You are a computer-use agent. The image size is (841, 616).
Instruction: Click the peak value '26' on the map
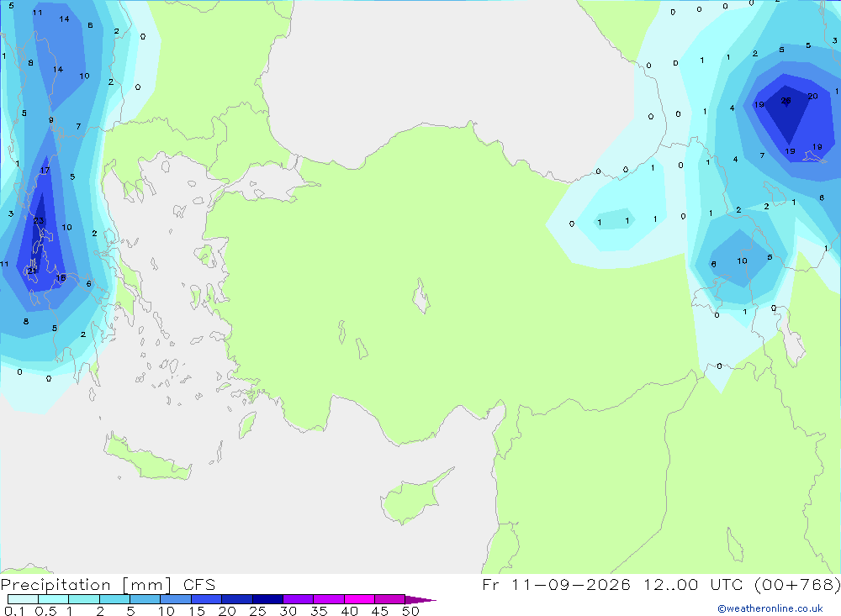(785, 100)
